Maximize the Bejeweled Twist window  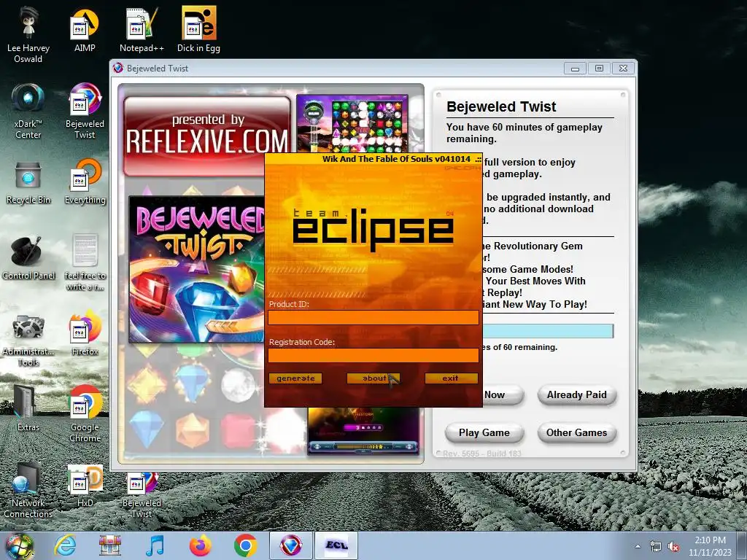(600, 69)
